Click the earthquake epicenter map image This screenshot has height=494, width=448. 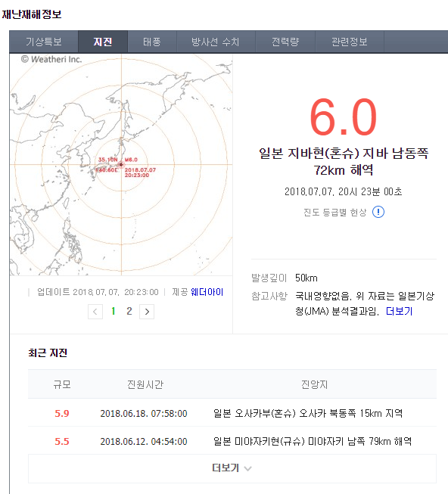121,164
